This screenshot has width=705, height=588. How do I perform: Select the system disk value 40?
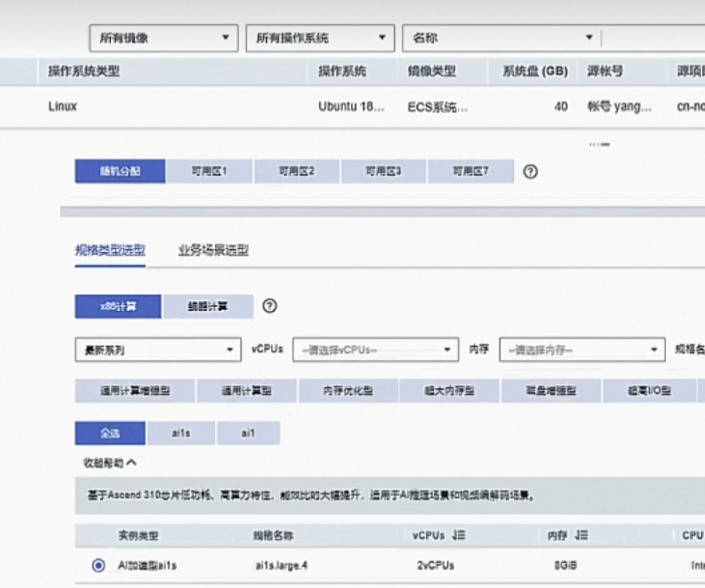tap(561, 107)
